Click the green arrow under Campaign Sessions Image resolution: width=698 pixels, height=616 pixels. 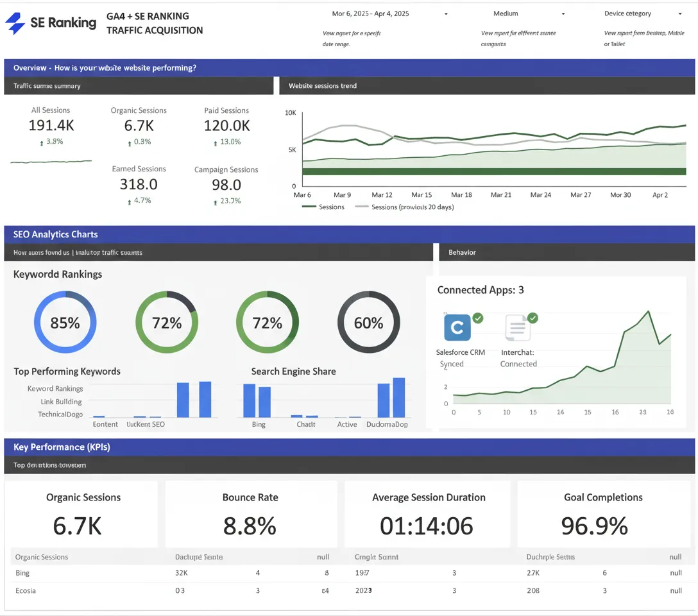pos(215,202)
